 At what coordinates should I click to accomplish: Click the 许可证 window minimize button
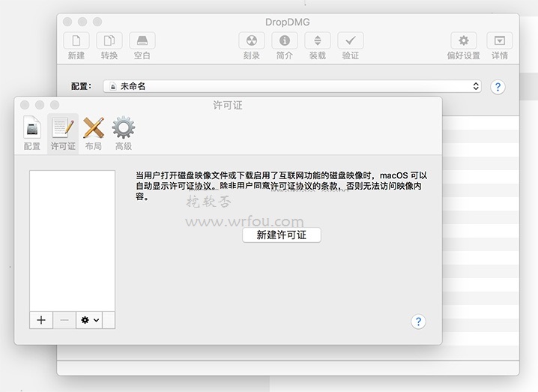[40, 105]
